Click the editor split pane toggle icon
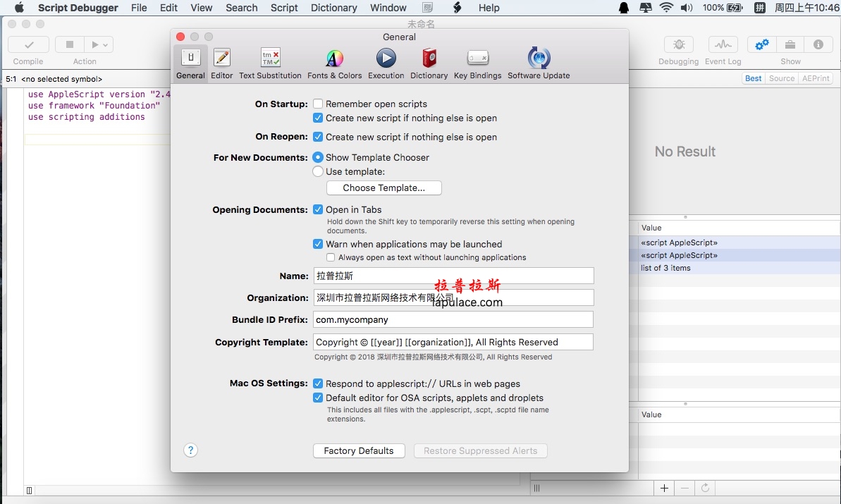 [29, 490]
